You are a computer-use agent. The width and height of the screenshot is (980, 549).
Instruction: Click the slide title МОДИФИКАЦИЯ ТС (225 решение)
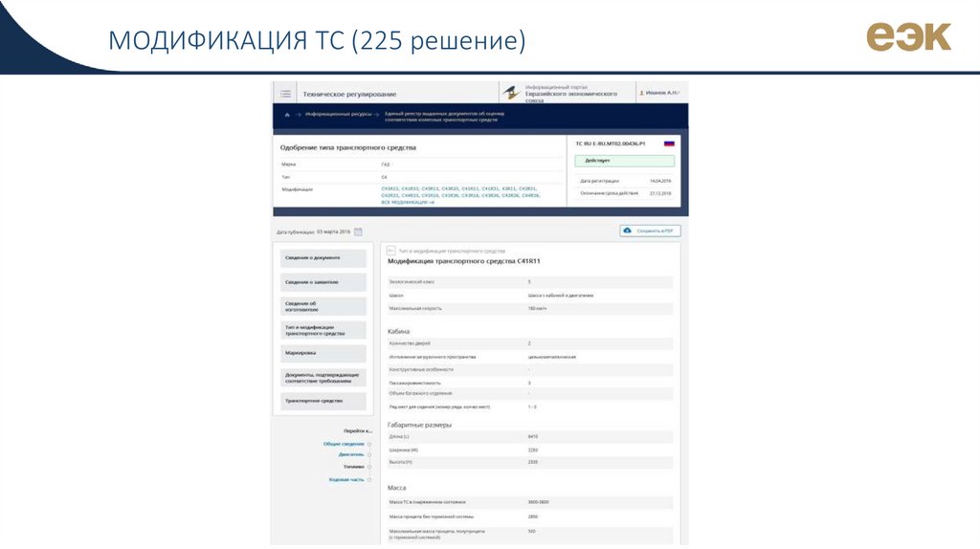[x=317, y=40]
